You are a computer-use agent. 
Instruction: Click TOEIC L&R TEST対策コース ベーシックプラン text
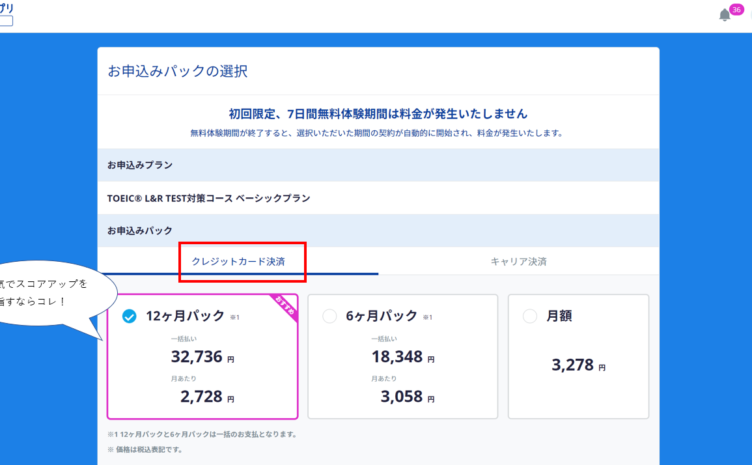coord(209,198)
